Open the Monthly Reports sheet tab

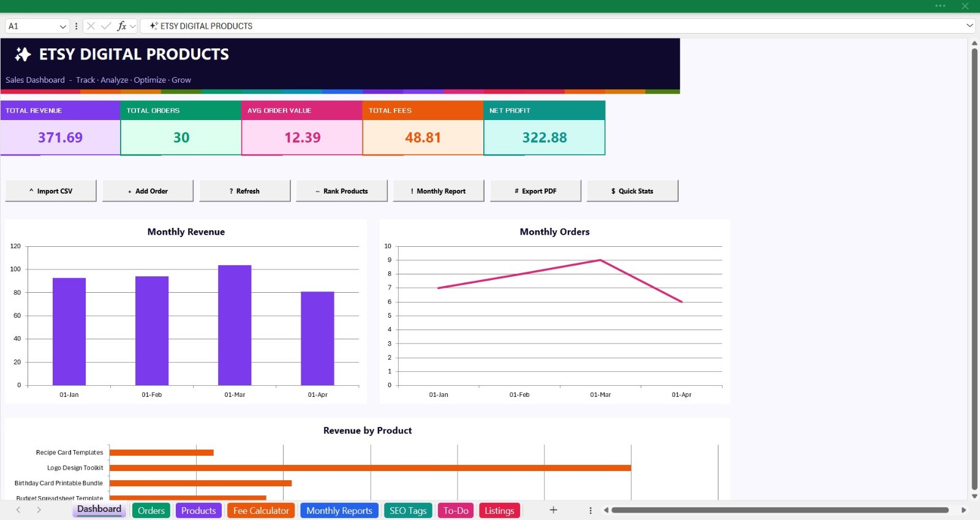point(339,510)
